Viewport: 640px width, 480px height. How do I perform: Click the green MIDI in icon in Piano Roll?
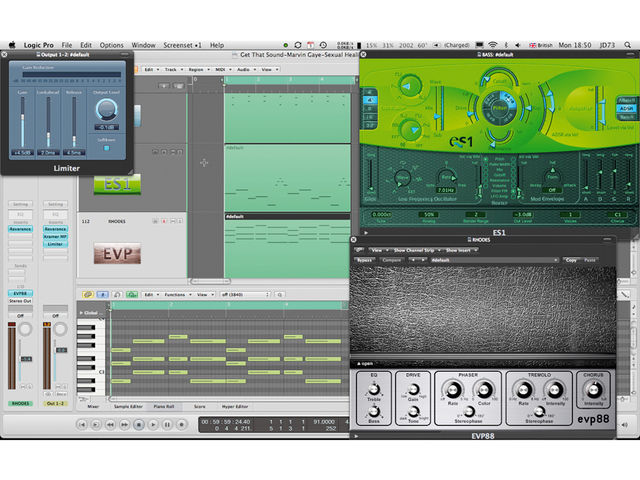(132, 294)
